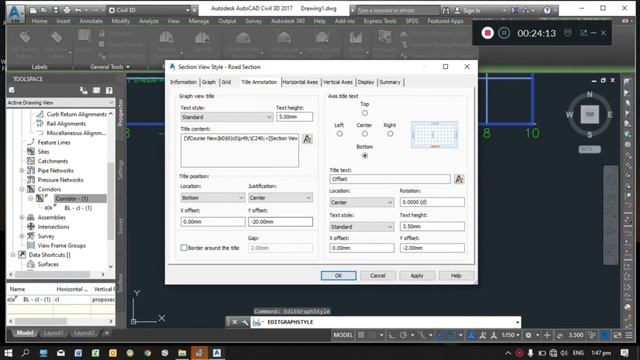This screenshot has width=640, height=360.
Task: Select Feature Lines in Toolspace tree
Action: point(54,142)
